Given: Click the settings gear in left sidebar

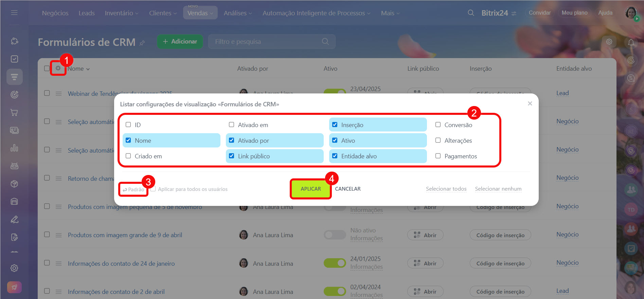Looking at the screenshot, I should click(14, 268).
